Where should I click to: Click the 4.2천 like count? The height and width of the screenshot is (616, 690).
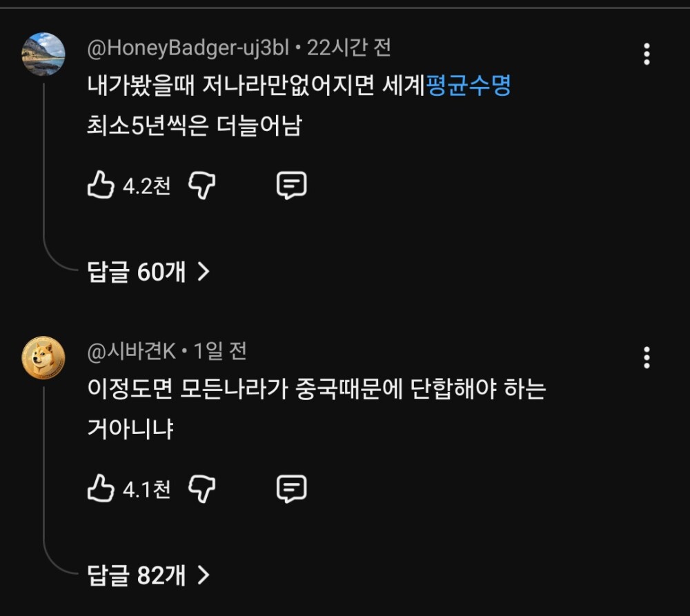click(146, 186)
